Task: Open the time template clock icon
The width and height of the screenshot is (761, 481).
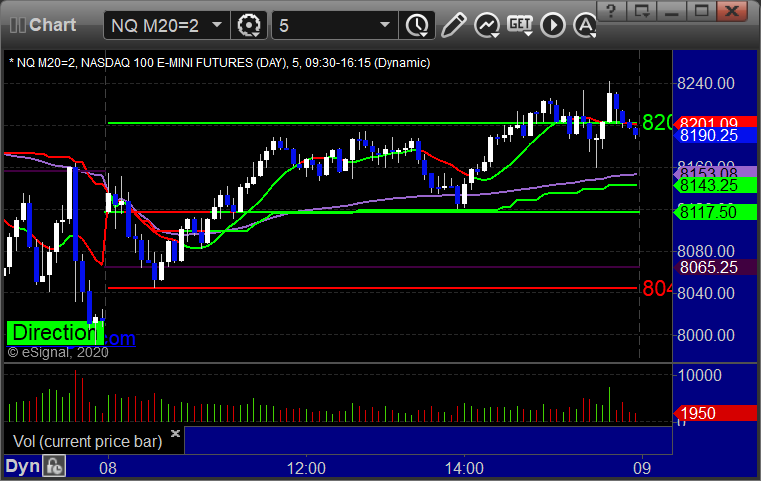Action: (417, 25)
